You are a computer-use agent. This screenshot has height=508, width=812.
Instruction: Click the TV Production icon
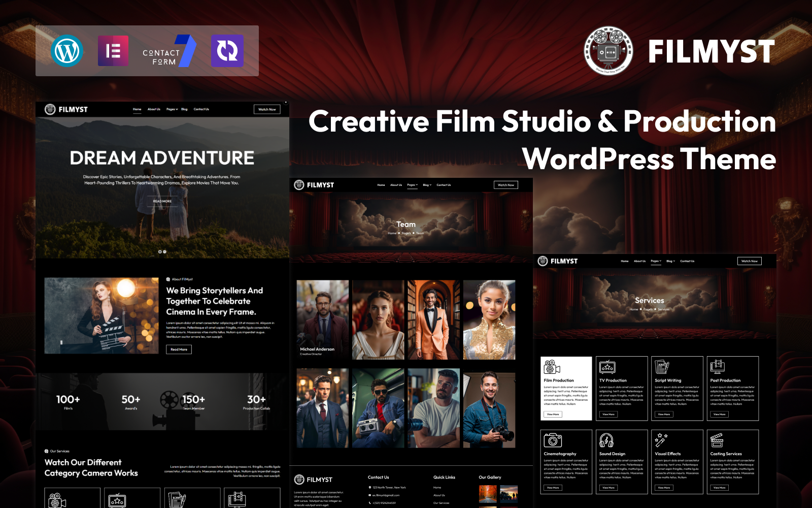click(607, 367)
